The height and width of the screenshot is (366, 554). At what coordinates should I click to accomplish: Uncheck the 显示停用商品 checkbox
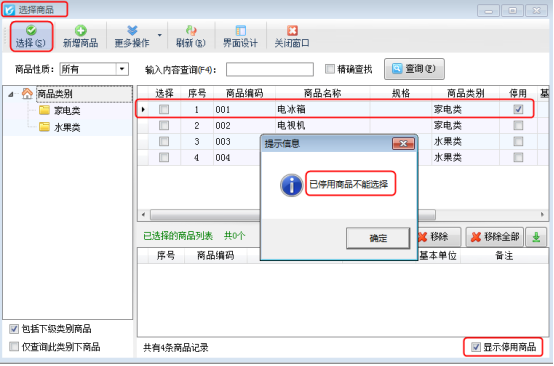(x=476, y=347)
